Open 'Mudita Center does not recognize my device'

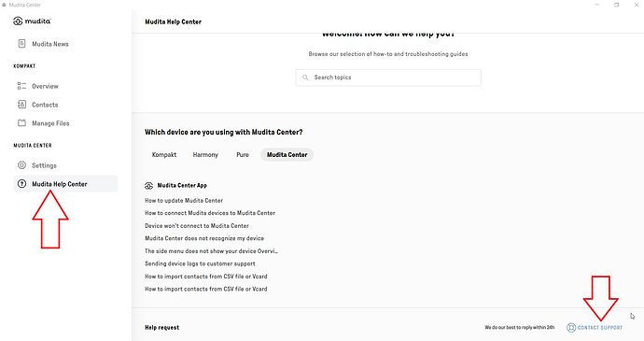pyautogui.click(x=204, y=238)
